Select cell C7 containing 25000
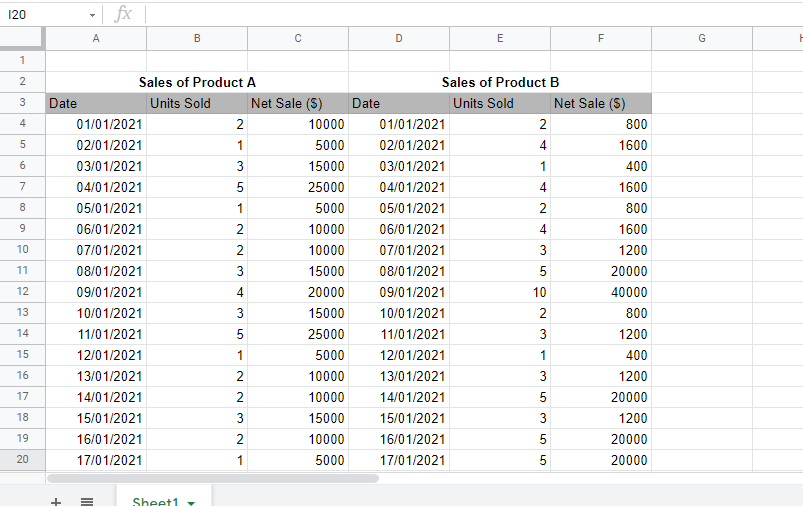The image size is (803, 506). pos(298,187)
